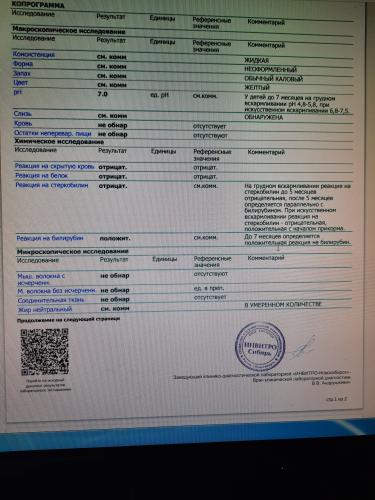Click the round ИНВИТРО Сибирь stamp

click(x=260, y=347)
